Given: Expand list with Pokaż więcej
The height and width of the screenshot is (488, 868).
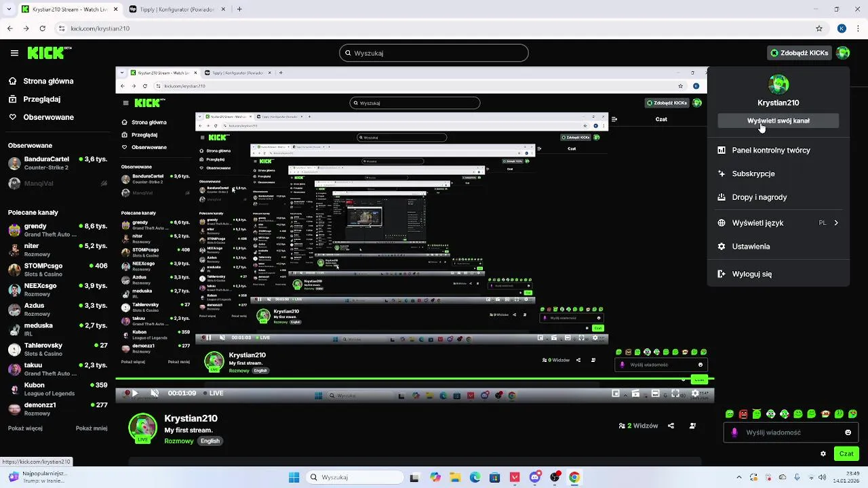Looking at the screenshot, I should (x=26, y=428).
